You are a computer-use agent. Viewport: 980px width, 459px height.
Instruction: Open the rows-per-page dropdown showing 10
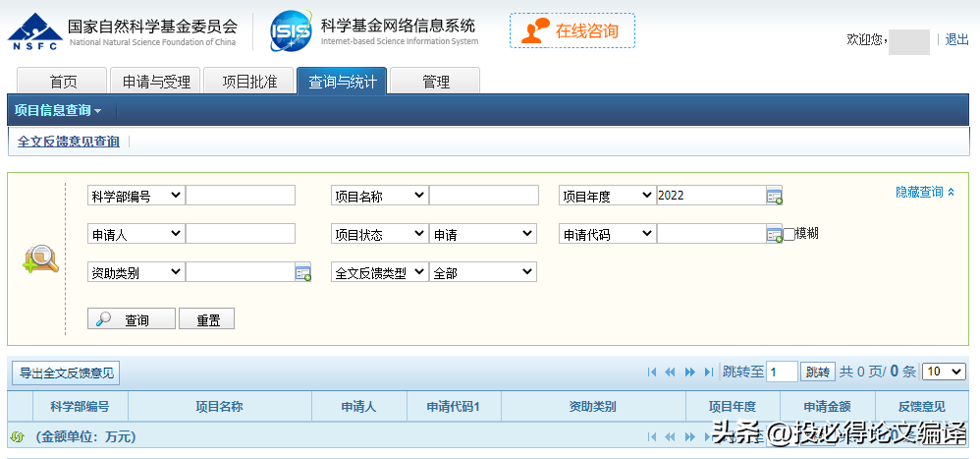(944, 372)
